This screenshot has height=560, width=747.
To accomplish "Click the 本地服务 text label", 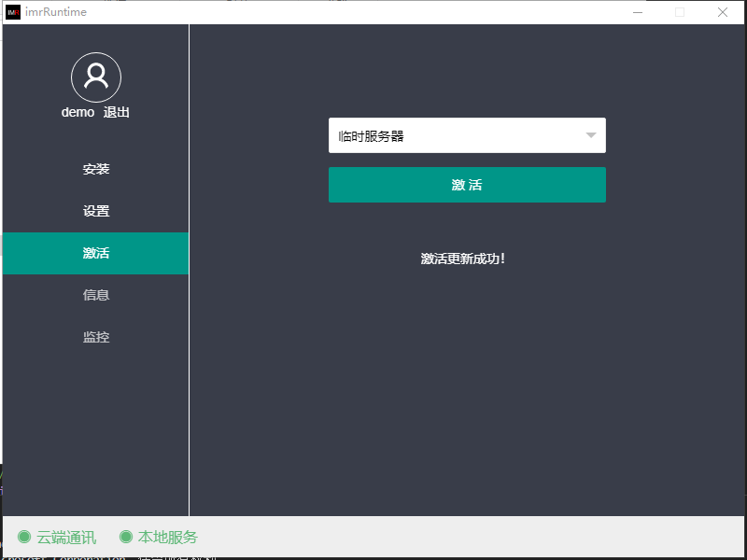I will [x=168, y=537].
